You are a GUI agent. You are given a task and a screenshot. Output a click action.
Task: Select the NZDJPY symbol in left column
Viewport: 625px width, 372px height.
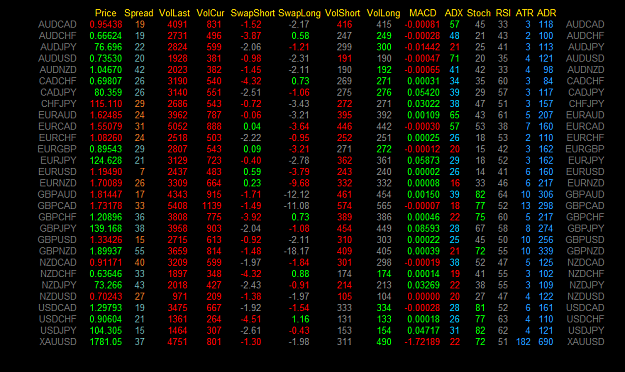coord(59,285)
